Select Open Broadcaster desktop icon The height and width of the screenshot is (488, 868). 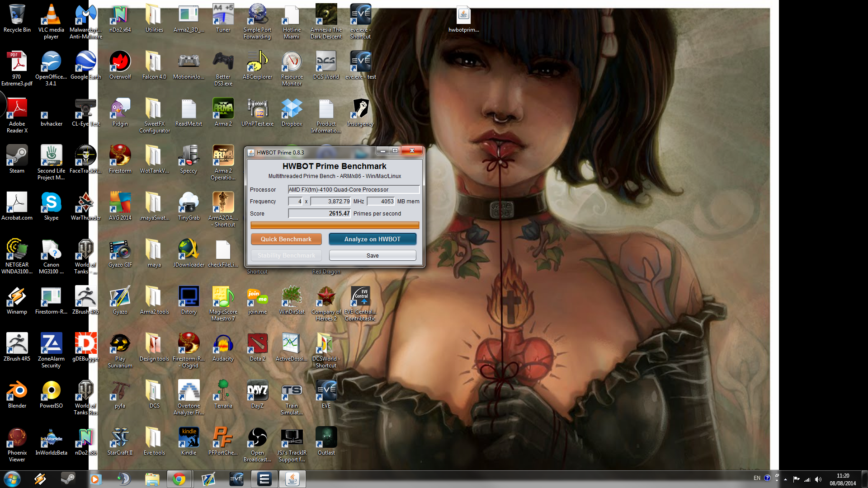pos(257,445)
